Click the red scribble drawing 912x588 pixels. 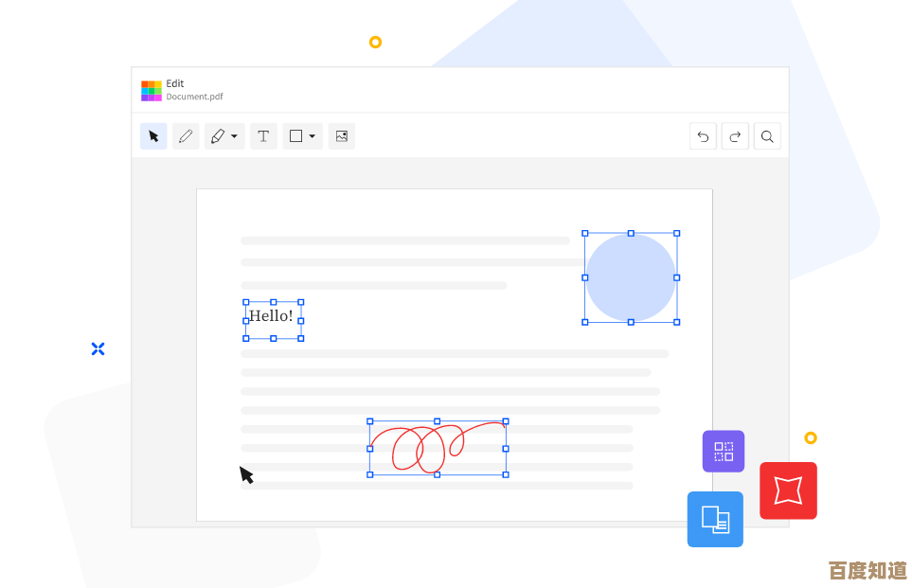(437, 448)
